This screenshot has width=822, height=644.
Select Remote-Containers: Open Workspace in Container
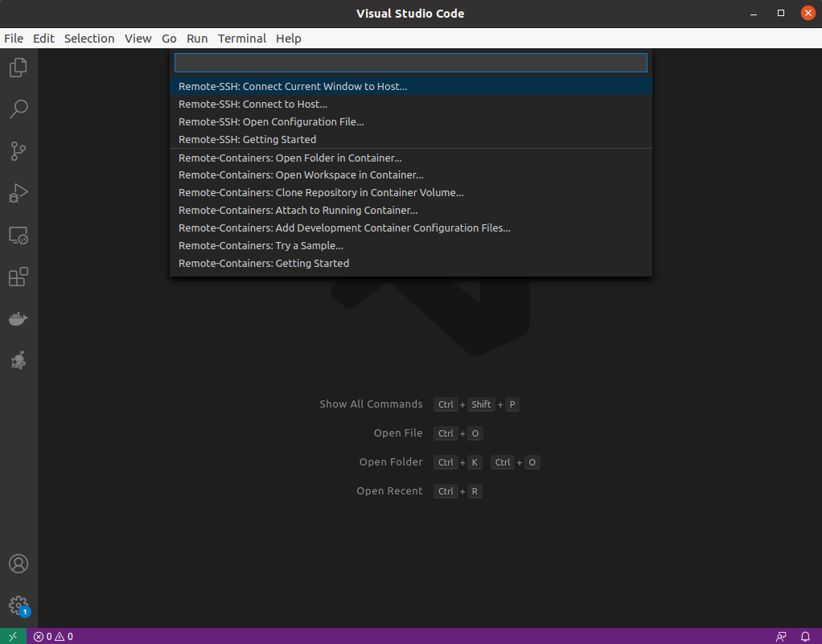point(410,175)
